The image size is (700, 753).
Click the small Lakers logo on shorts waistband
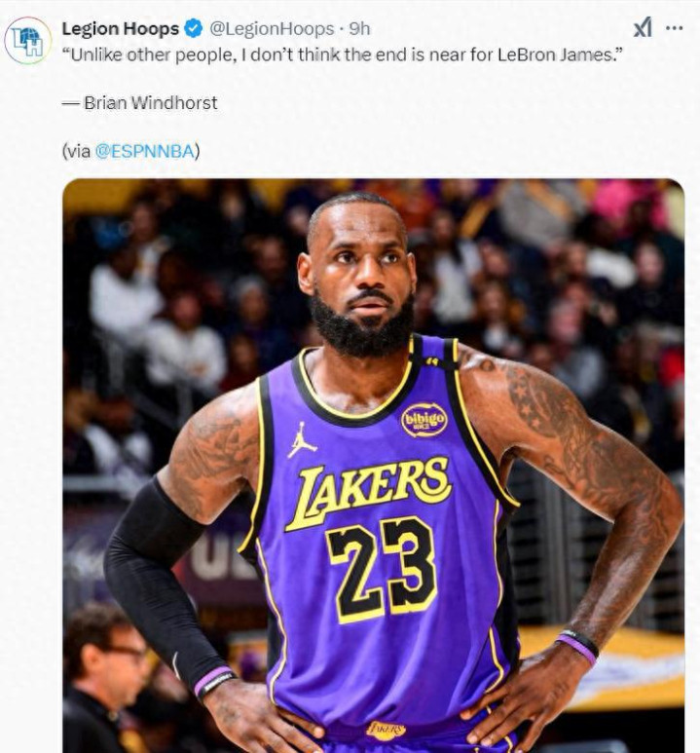pos(386,731)
